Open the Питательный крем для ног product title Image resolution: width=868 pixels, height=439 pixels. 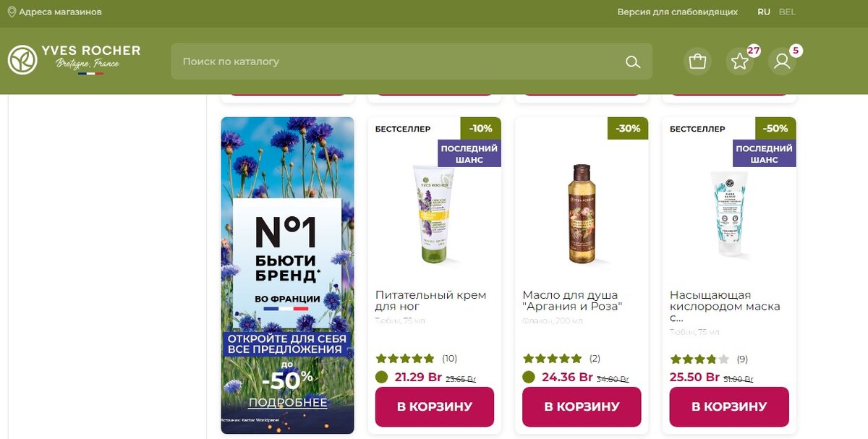tap(431, 301)
